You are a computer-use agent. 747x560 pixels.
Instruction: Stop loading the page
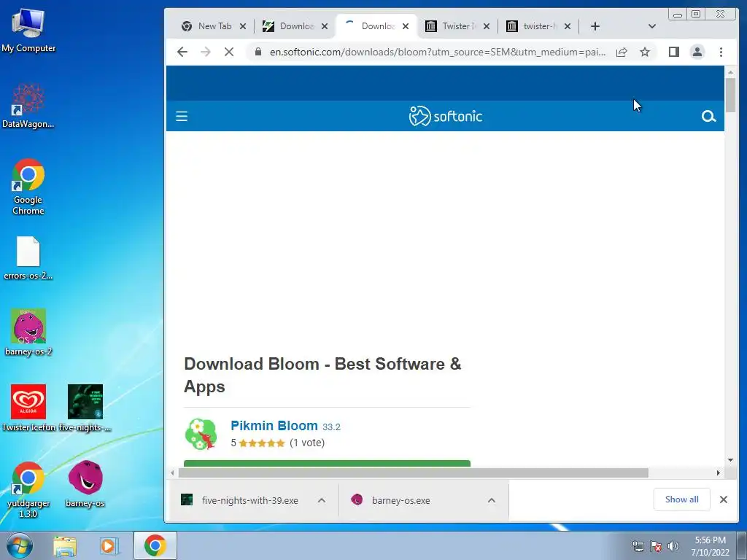pyautogui.click(x=229, y=52)
